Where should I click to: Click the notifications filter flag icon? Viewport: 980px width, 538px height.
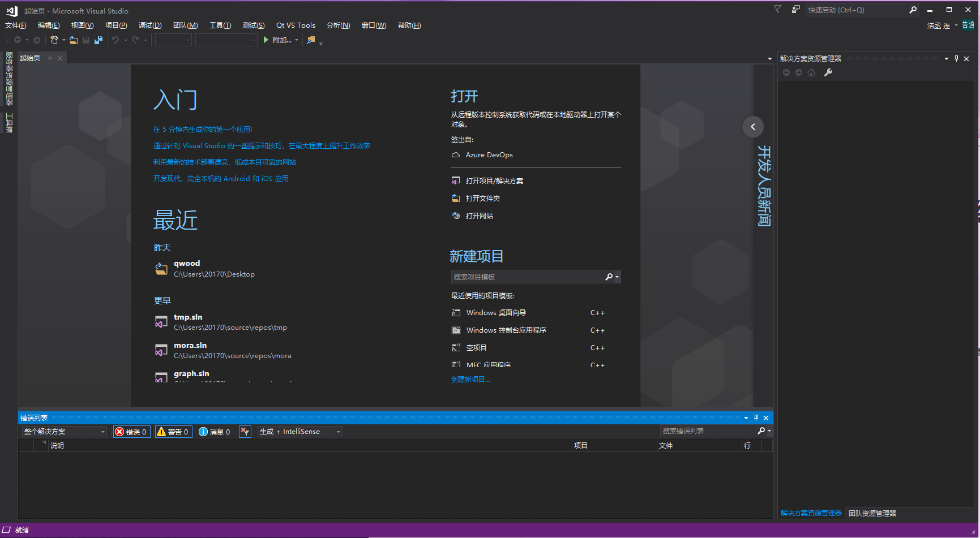[x=778, y=10]
